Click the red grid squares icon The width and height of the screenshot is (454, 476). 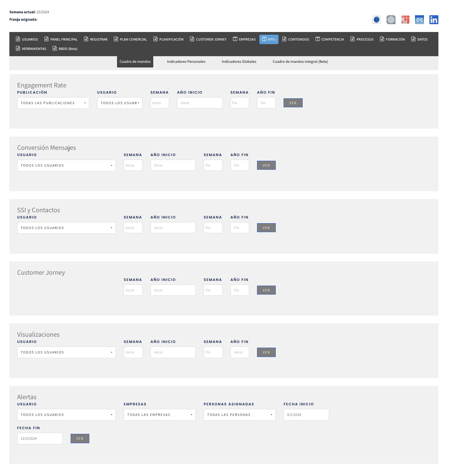click(x=405, y=20)
